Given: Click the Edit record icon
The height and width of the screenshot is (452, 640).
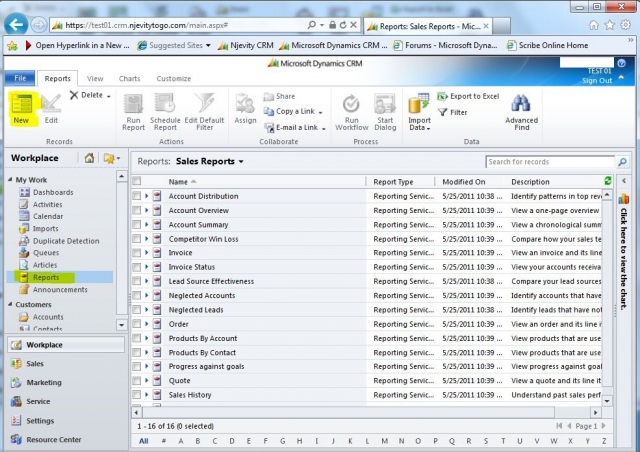Looking at the screenshot, I should tap(51, 103).
